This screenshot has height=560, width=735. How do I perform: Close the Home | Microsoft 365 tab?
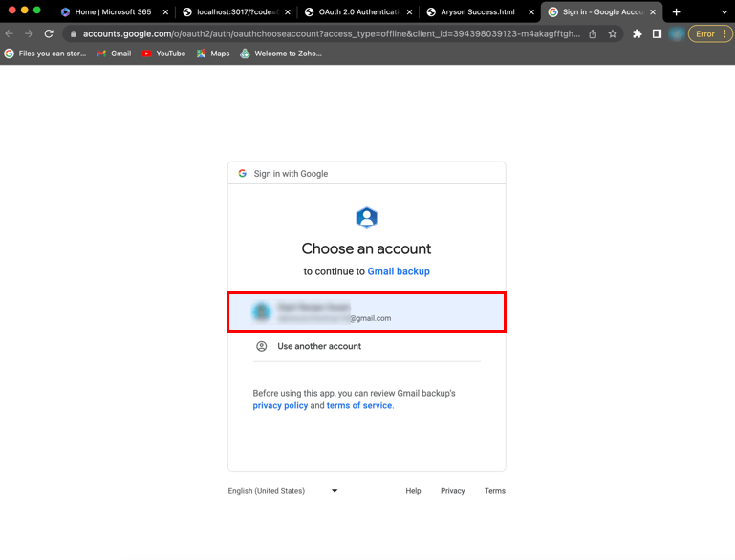165,12
